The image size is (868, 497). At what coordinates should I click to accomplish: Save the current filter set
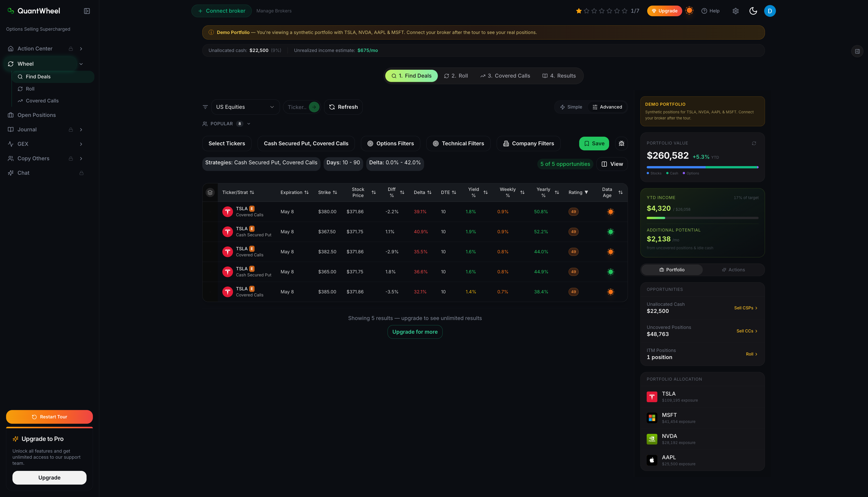(594, 143)
